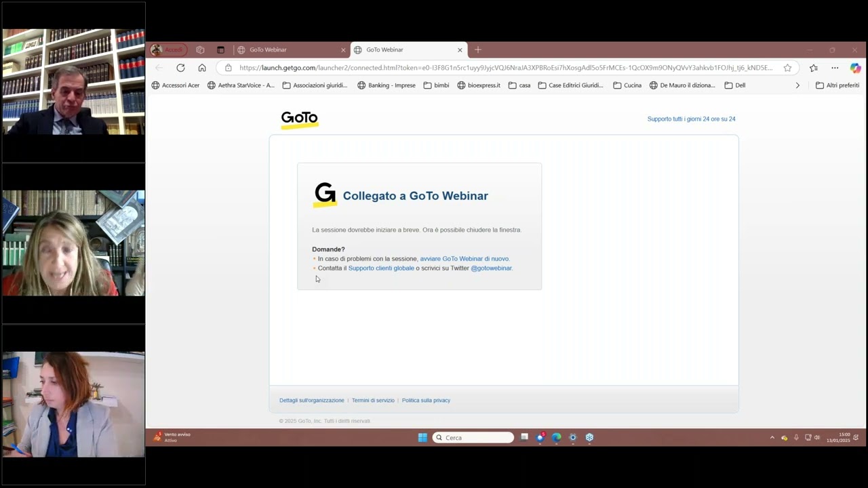Show hidden system tray icons
The image size is (868, 488).
pyautogui.click(x=772, y=438)
